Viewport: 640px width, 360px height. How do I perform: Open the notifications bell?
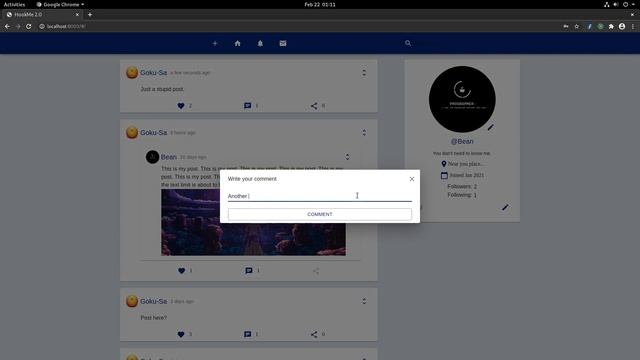point(260,43)
